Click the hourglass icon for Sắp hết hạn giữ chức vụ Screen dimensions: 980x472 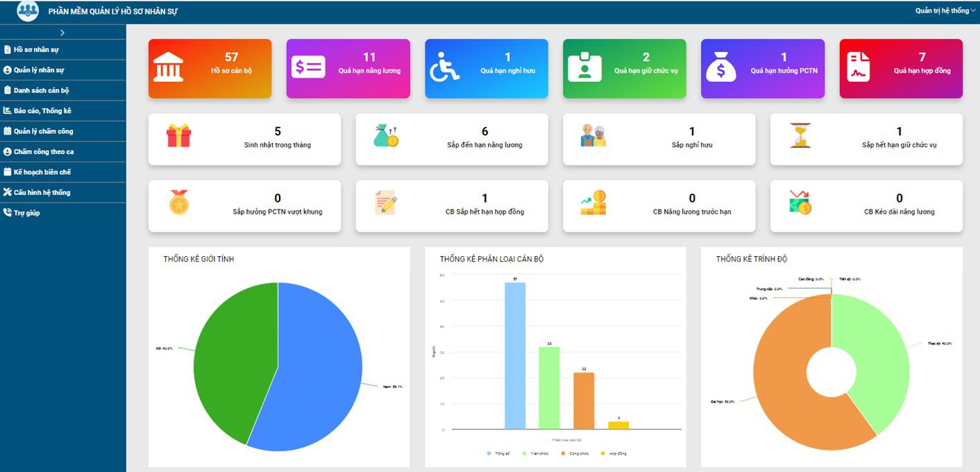click(800, 135)
